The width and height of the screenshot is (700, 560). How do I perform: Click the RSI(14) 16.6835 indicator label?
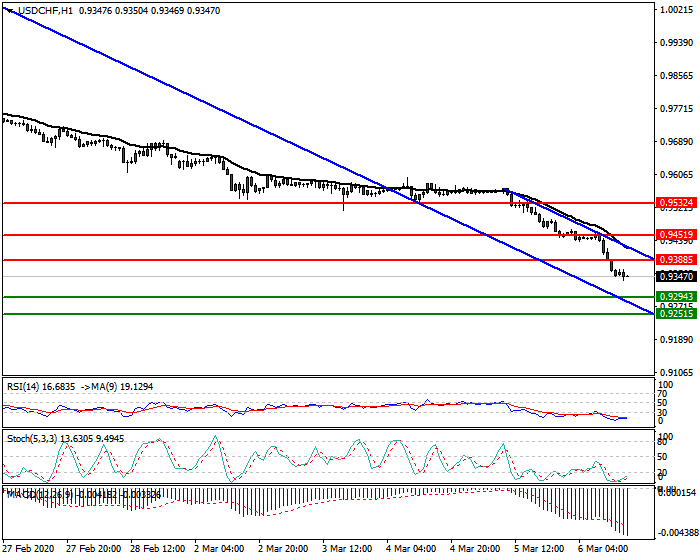point(41,387)
